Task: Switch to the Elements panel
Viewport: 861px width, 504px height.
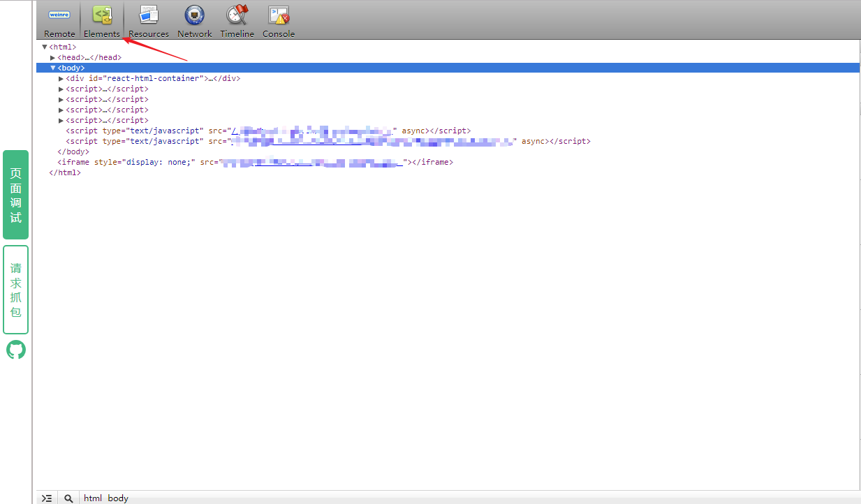Action: click(x=102, y=21)
